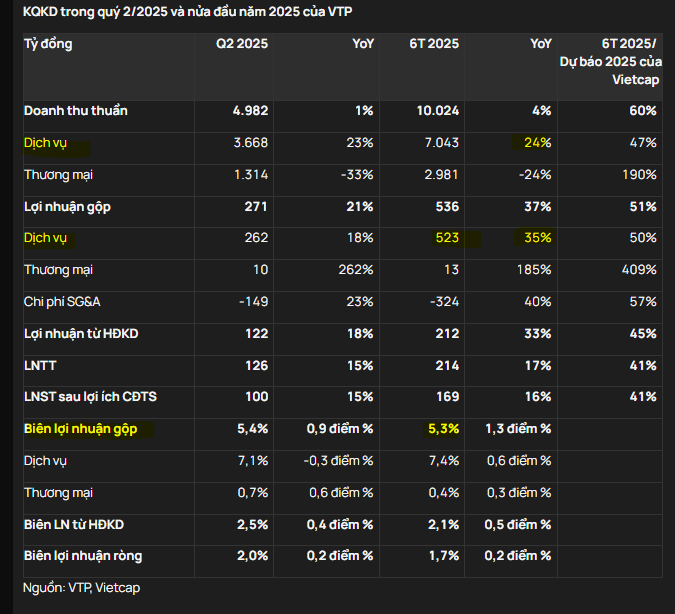This screenshot has height=614, width=675.
Task: Select the "Q2 2025" column header
Action: (242, 44)
